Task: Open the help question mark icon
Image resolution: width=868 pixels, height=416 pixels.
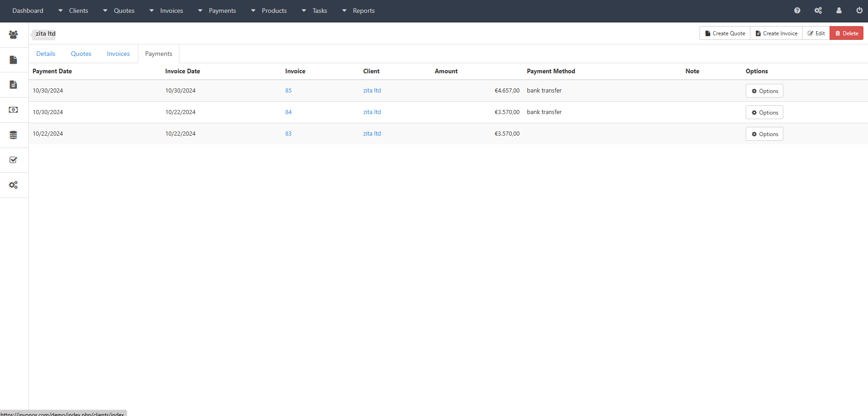Action: click(797, 11)
